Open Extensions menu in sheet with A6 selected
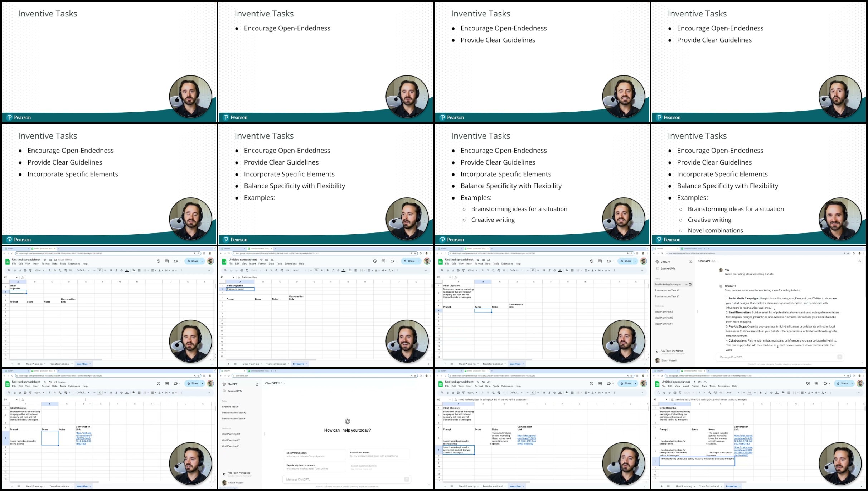 (507, 386)
